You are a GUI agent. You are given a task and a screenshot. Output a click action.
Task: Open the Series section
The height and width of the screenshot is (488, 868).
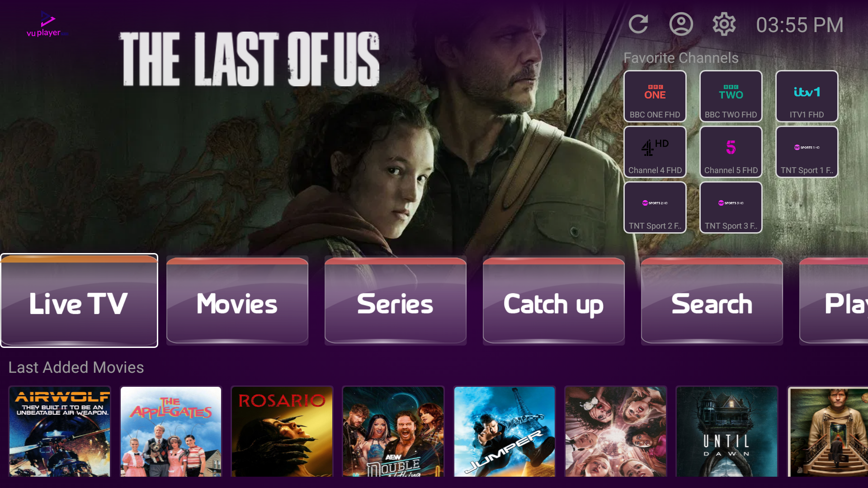pos(396,300)
